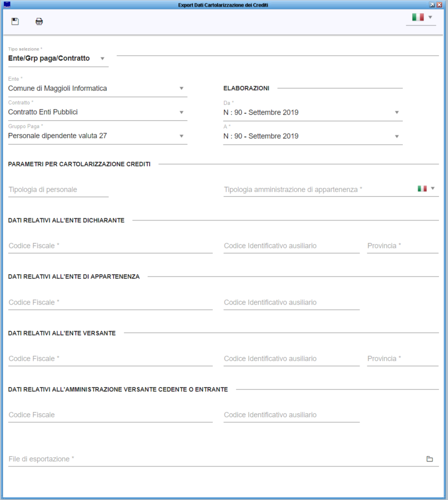Click Codice Fiscale under Ente Dichiarante
448x500 pixels.
110,246
